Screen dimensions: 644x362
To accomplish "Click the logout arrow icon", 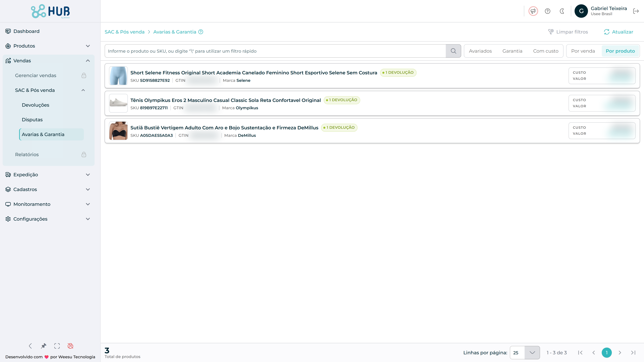I will (636, 11).
